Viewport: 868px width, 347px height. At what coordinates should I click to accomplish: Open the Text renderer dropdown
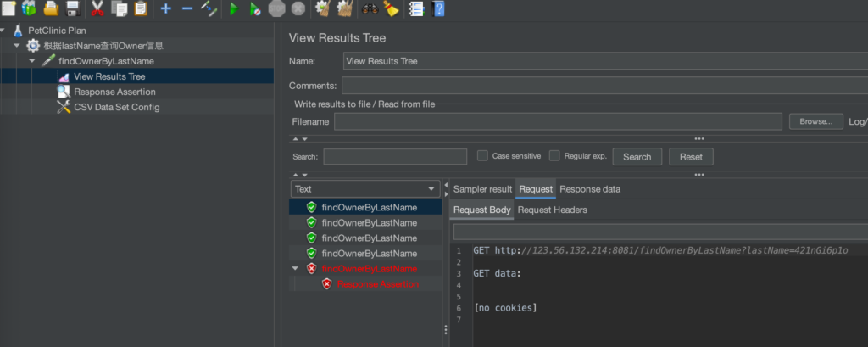365,189
